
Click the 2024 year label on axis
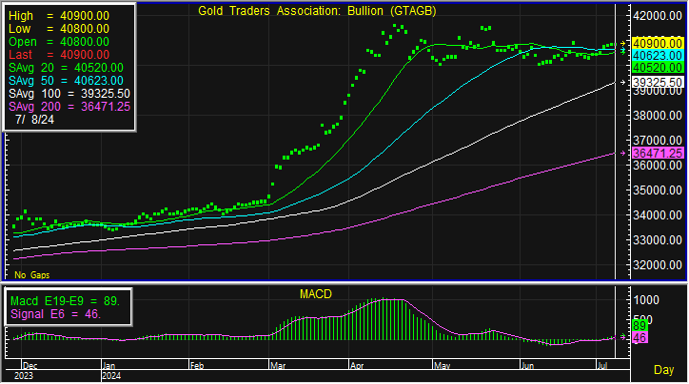(x=111, y=376)
